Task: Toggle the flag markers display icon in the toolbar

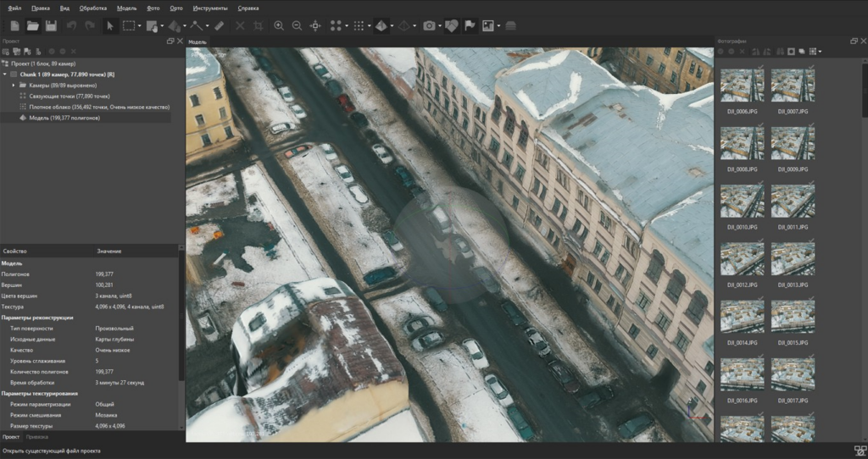Action: click(470, 25)
